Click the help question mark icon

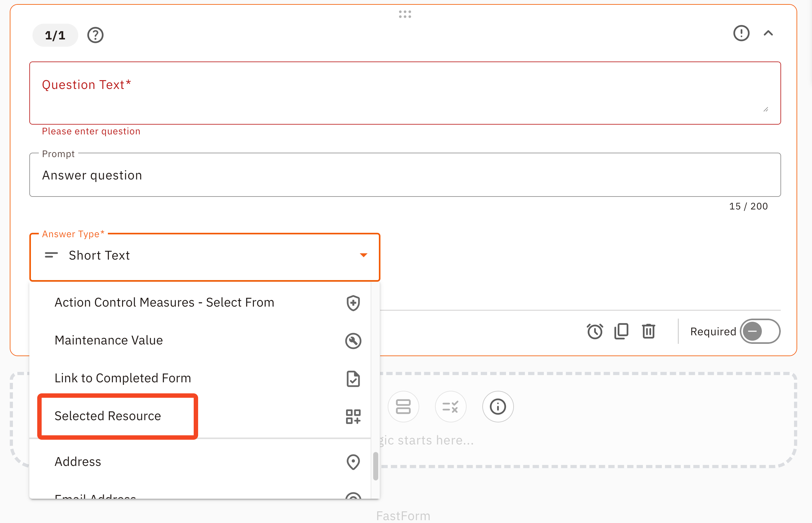[95, 35]
